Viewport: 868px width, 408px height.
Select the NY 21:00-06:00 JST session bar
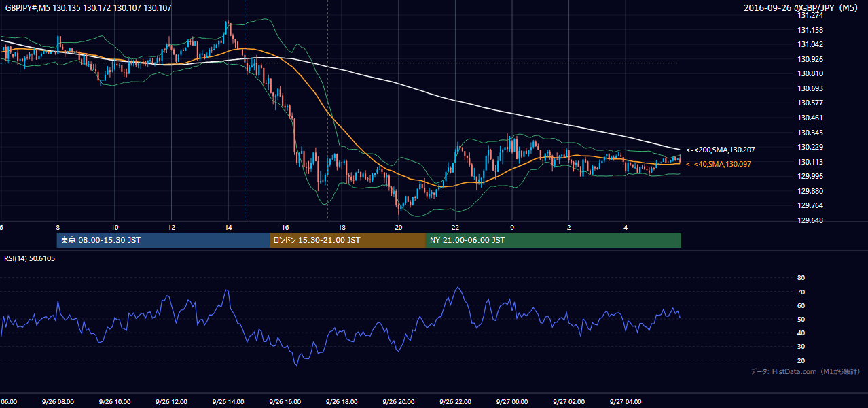tap(553, 240)
